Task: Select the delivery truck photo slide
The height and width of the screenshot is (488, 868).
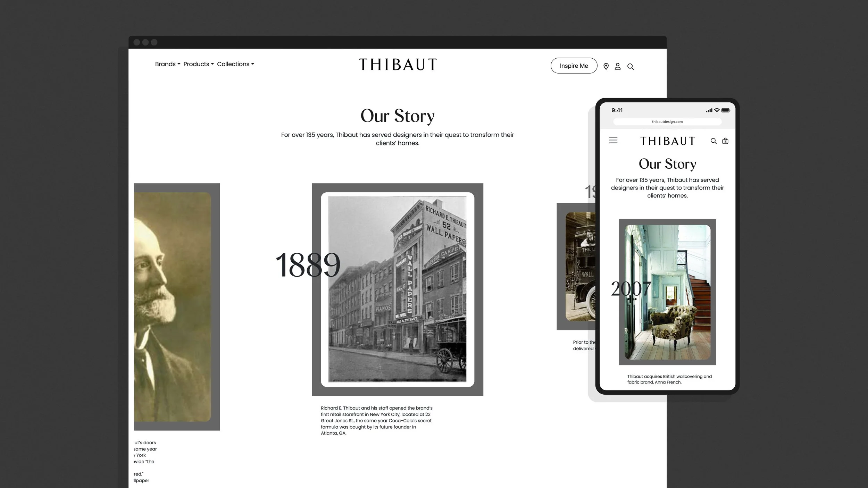Action: pyautogui.click(x=580, y=267)
